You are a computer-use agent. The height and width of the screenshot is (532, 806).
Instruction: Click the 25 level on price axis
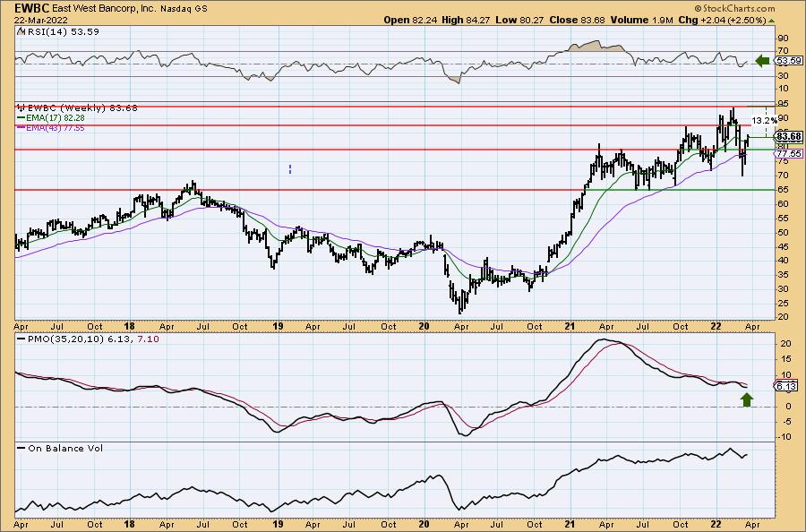(x=783, y=304)
